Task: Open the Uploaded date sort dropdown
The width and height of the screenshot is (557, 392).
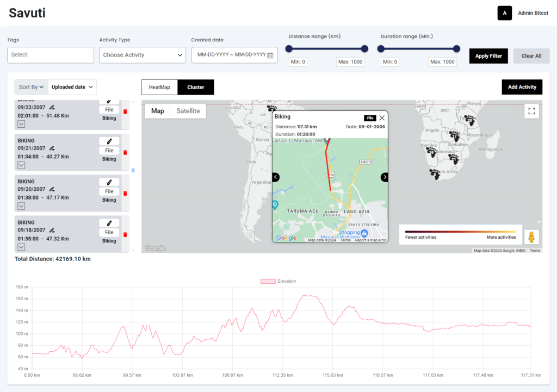Action: pyautogui.click(x=72, y=87)
